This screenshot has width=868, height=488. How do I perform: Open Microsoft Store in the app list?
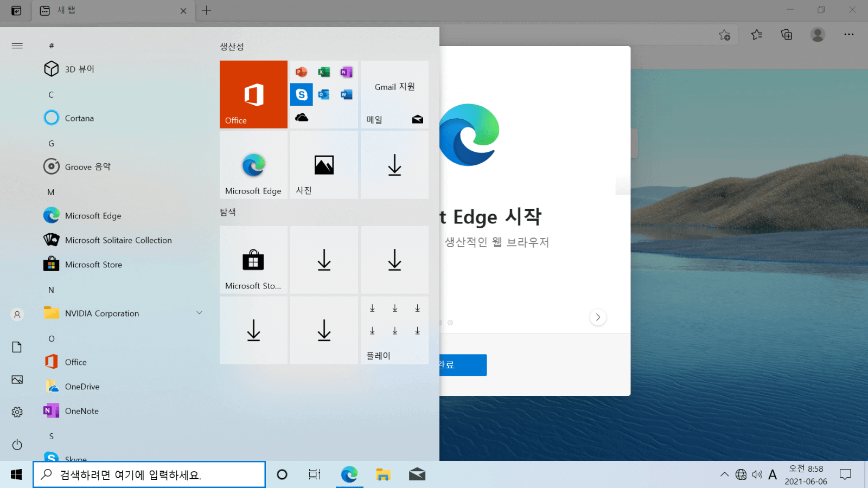pos(125,264)
